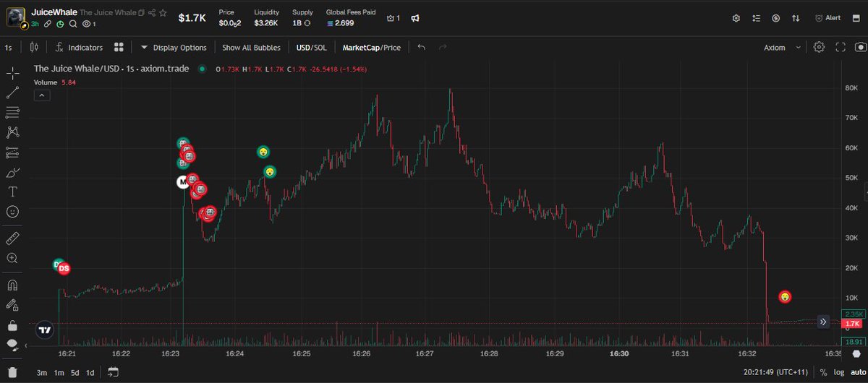Select the 1d time range
868x383 pixels.
tap(90, 373)
